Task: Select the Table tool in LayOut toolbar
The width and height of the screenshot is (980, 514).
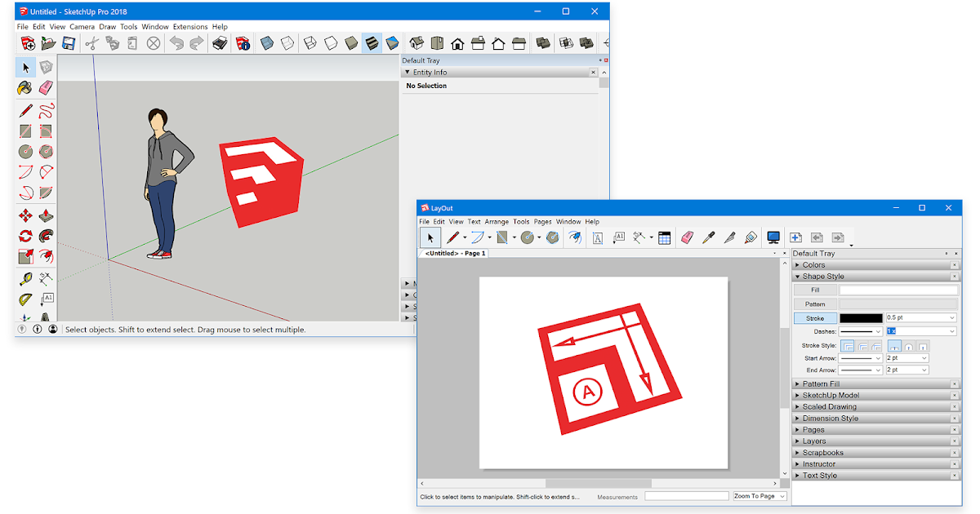Action: tap(664, 237)
